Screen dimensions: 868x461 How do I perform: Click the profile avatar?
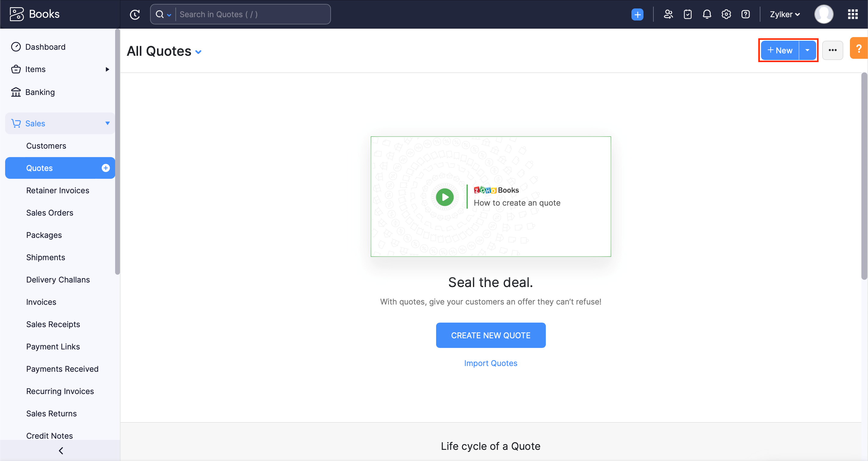coord(823,14)
